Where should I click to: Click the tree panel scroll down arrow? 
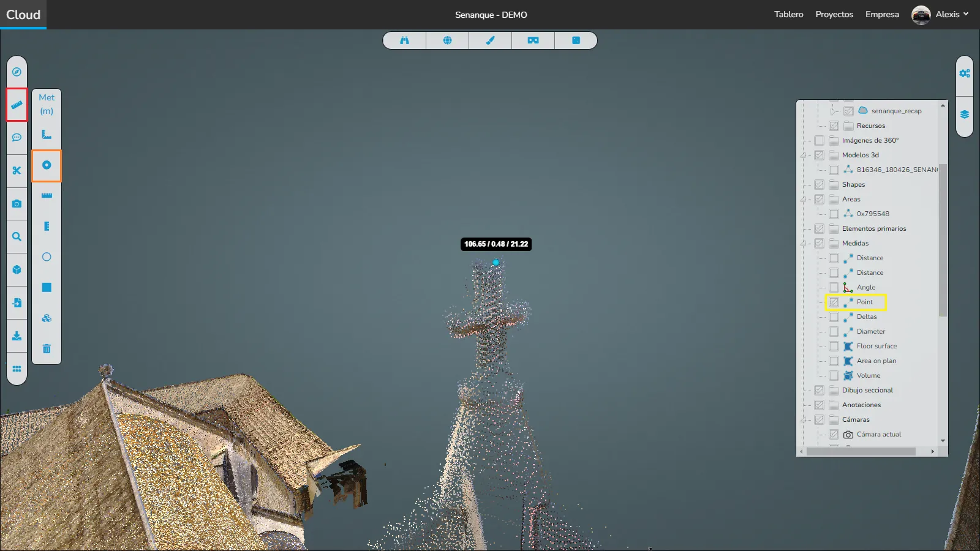click(943, 441)
